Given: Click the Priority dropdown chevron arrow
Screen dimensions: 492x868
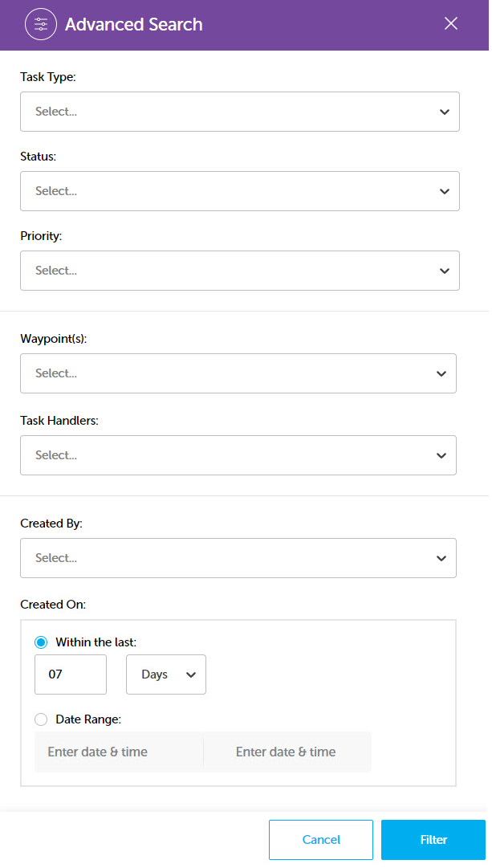Looking at the screenshot, I should click(x=445, y=271).
